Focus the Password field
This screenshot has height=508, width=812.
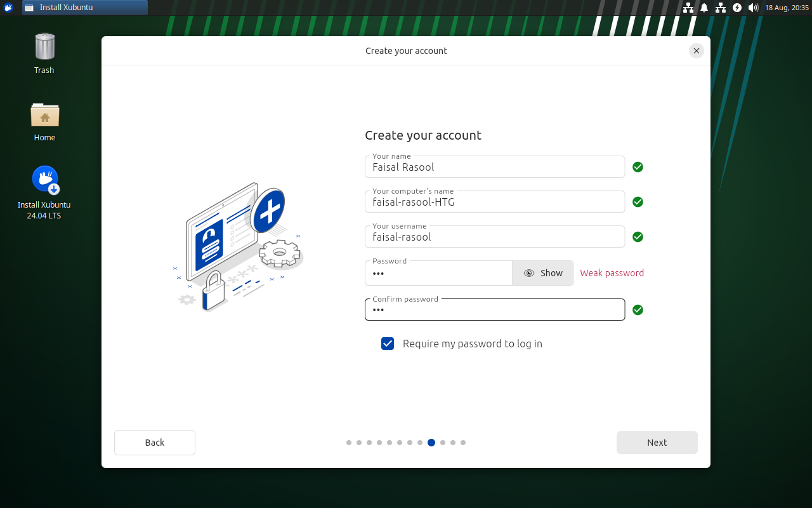coord(438,273)
